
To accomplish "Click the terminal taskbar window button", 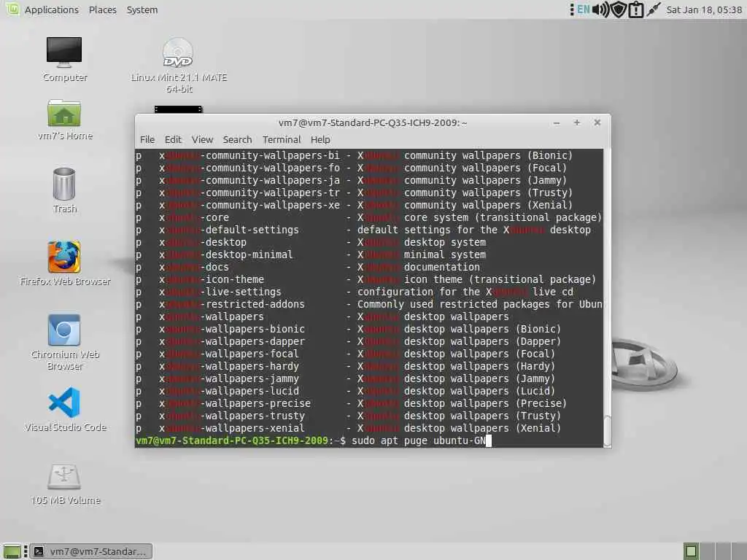I will [x=91, y=551].
